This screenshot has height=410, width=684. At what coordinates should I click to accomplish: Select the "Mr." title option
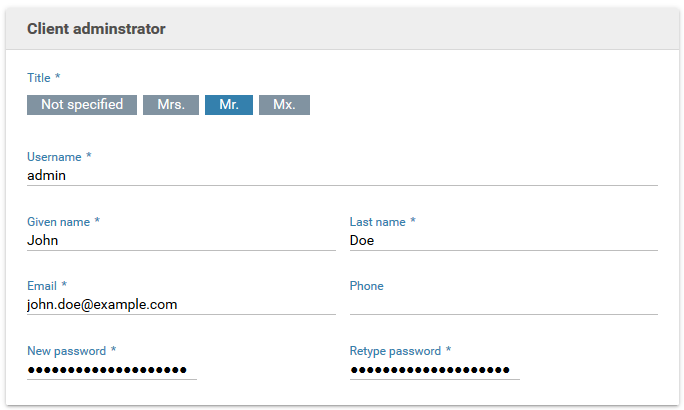click(229, 105)
